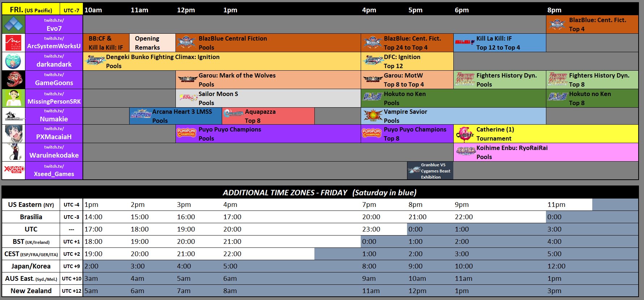Screen dimensions: 644x300
Task: Open the twitch.tv/ArcSystemWorksU link
Action: pyautogui.click(x=54, y=43)
